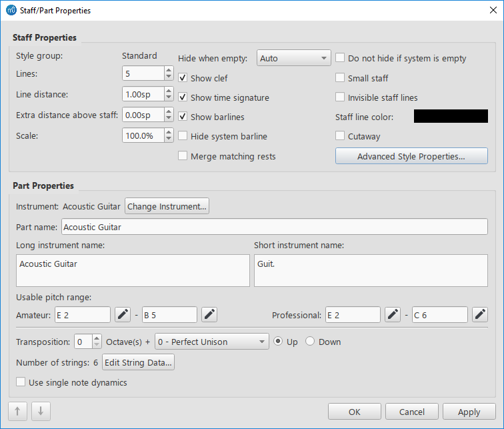Screen dimensions: 504x429
Task: Go to next staff with down arrow
Action: point(41,412)
